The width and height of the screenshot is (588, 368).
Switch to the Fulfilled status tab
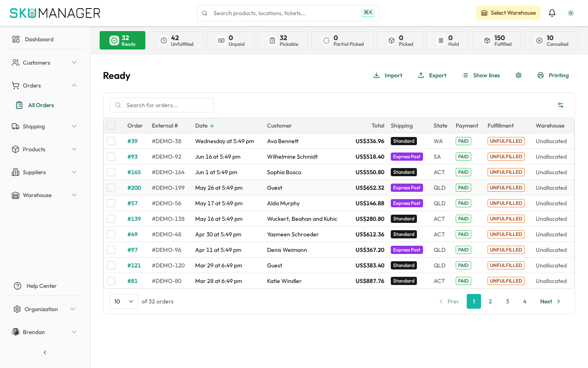497,40
